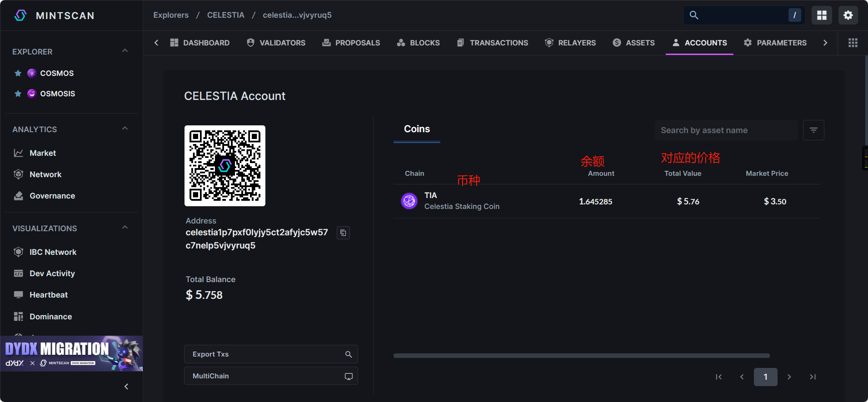Viewport: 868px width, 402px height.
Task: Focus the Search by asset name field
Action: coord(726,130)
